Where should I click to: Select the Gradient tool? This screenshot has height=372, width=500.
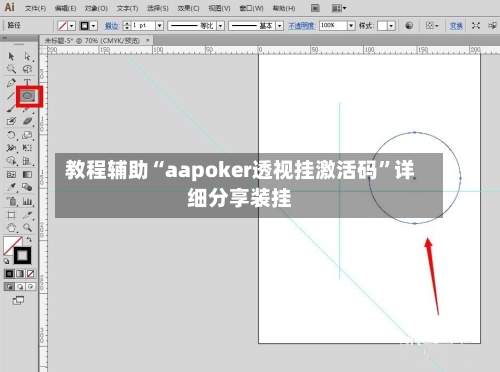(27, 174)
